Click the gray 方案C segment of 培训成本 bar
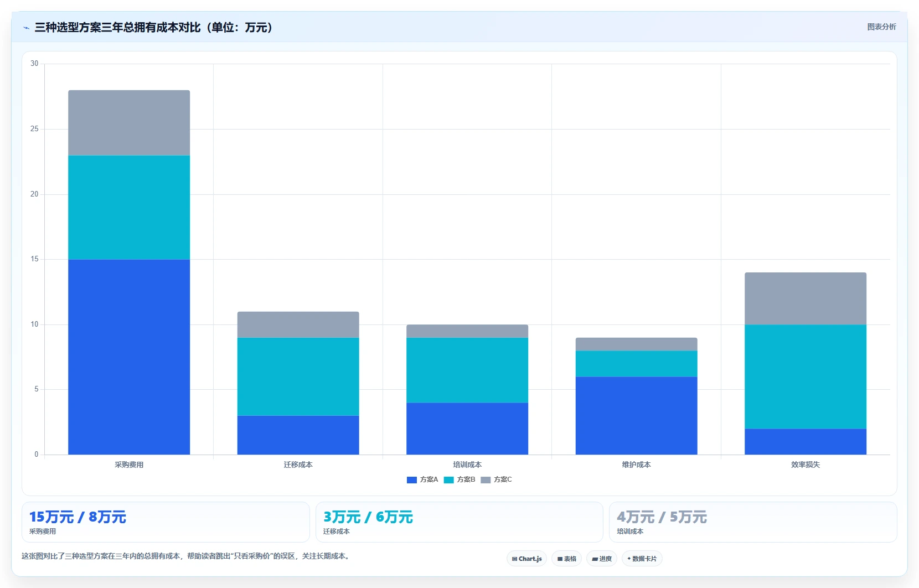 467,331
